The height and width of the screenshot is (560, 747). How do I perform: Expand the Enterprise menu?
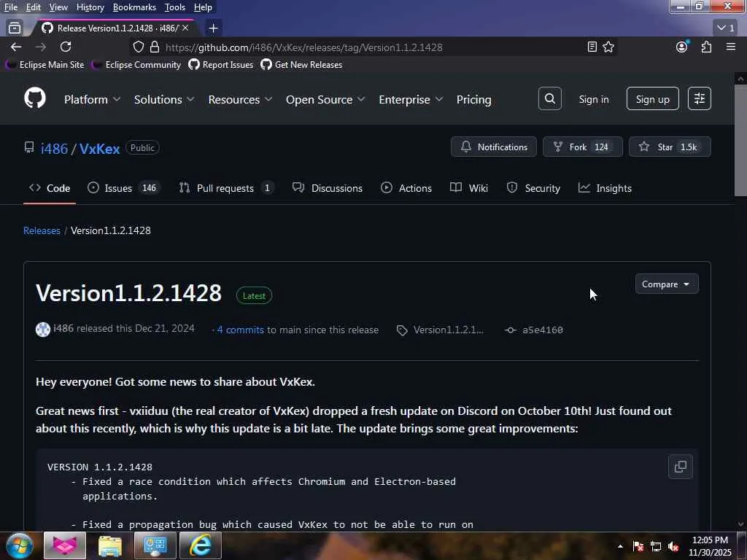tap(411, 99)
